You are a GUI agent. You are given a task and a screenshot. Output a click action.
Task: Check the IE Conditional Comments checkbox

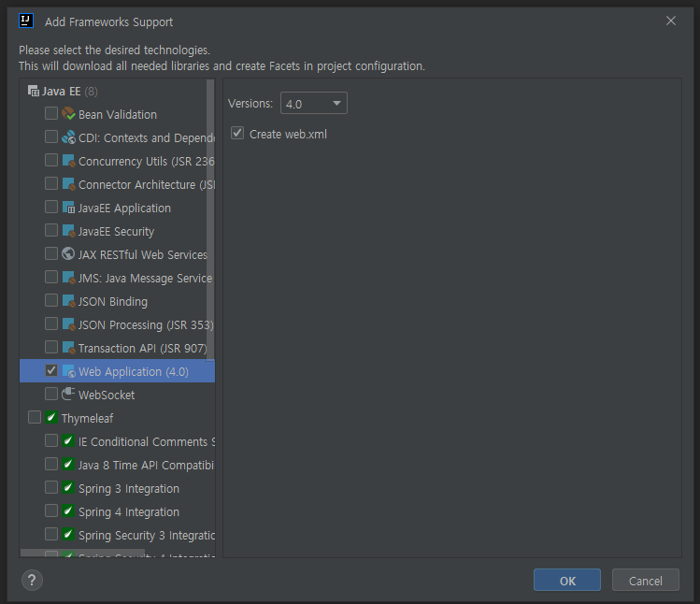coord(51,440)
